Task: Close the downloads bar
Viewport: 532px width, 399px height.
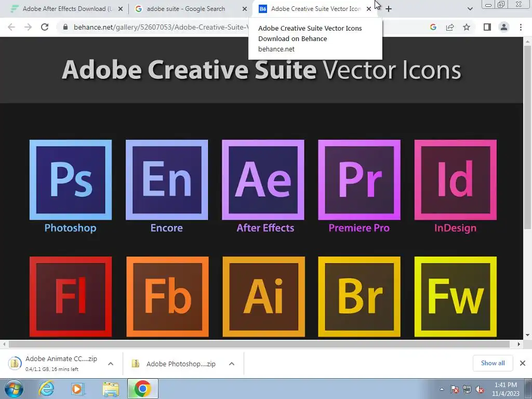Action: pos(523,363)
